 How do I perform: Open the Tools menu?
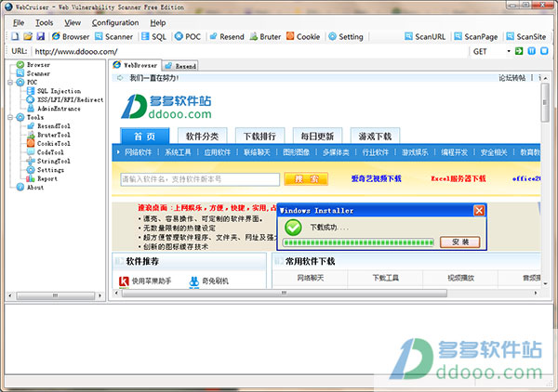pos(44,22)
